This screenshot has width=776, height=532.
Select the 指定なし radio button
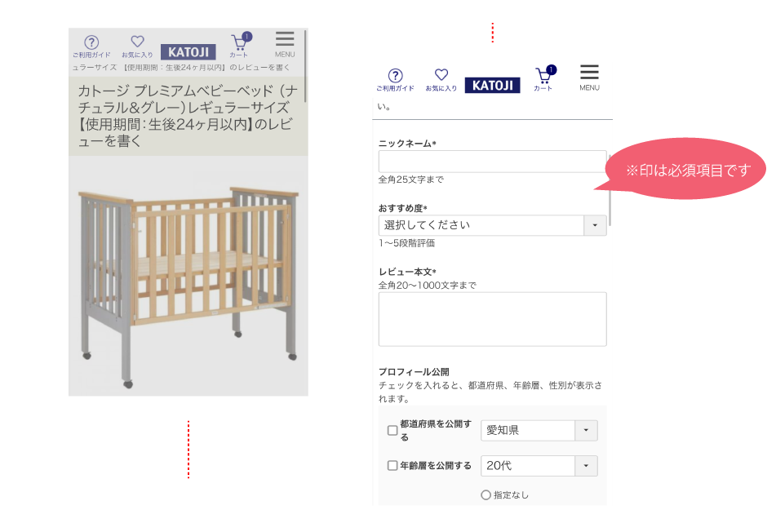(486, 495)
